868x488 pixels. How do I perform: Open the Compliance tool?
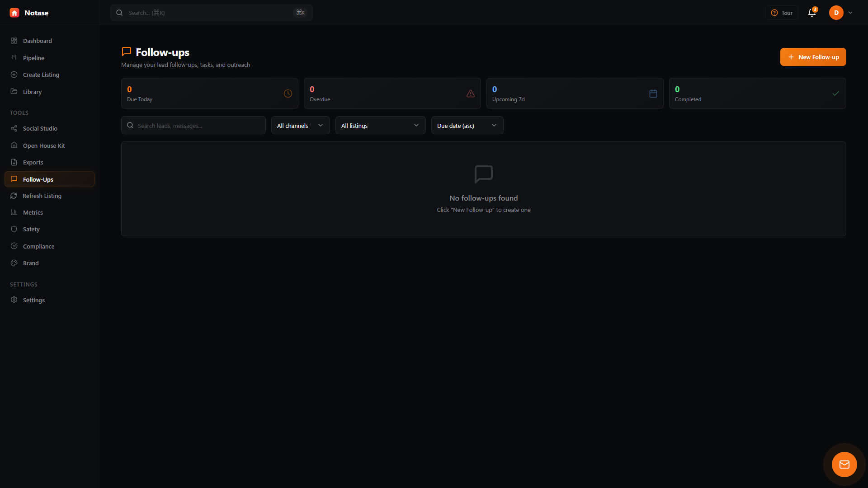pos(38,246)
